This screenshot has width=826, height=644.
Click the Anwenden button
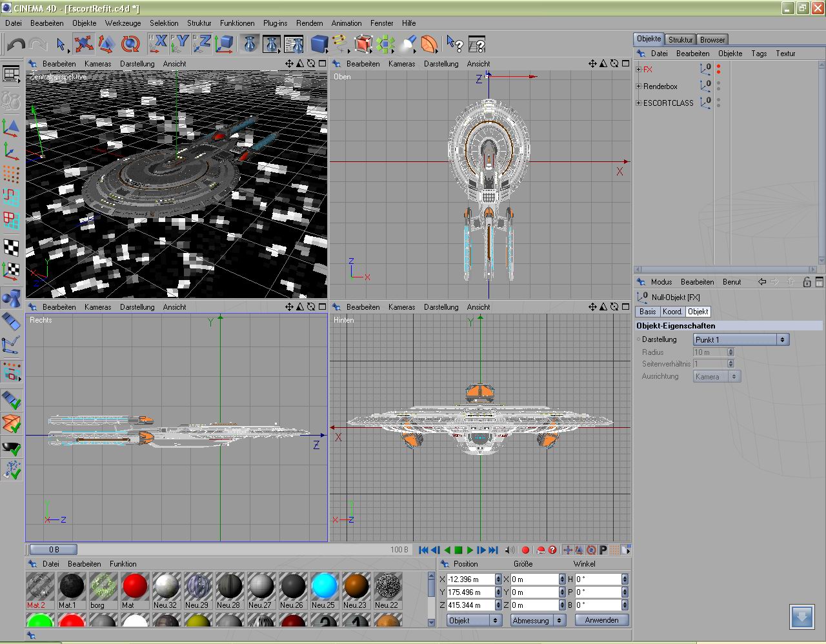(x=601, y=620)
